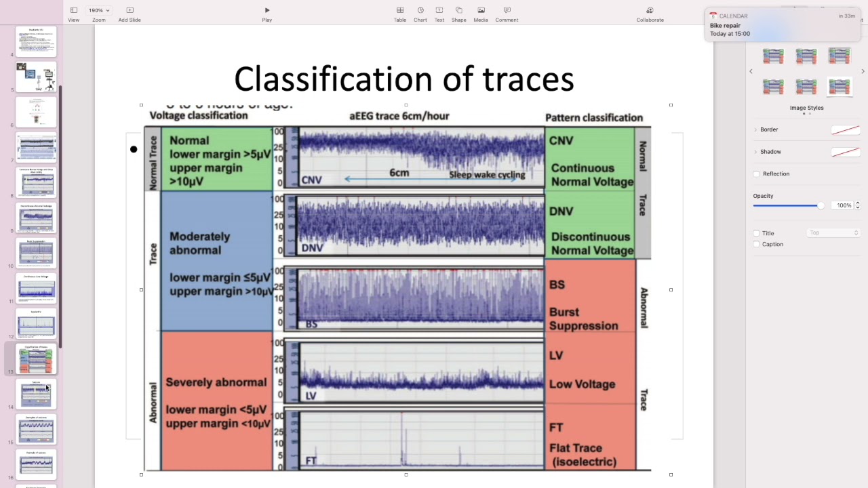Viewport: 868px width, 488px height.
Task: Apply the third image style in top row
Action: [x=839, y=56]
